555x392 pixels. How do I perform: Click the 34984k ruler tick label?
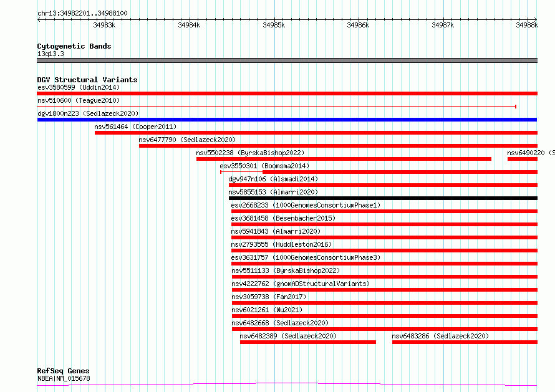(x=189, y=25)
